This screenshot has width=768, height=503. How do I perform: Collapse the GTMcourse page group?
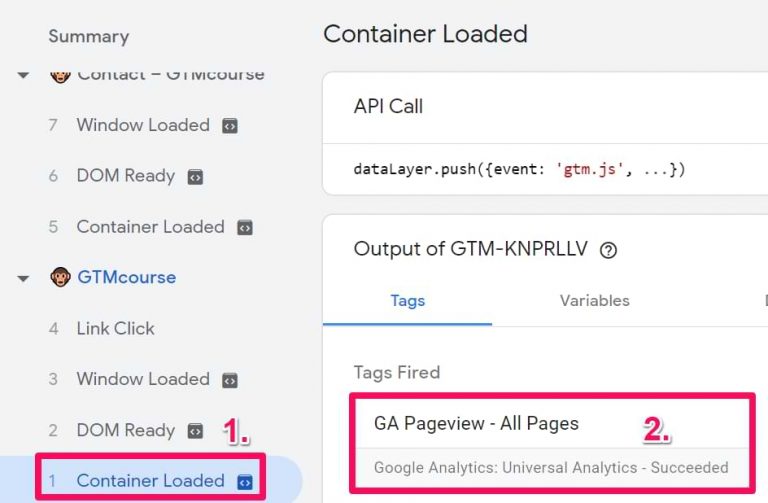24,278
